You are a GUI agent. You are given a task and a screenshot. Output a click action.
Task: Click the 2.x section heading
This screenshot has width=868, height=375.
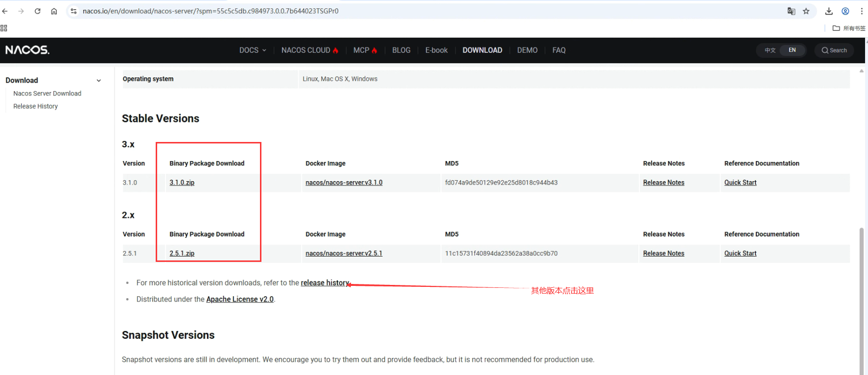[x=128, y=215]
